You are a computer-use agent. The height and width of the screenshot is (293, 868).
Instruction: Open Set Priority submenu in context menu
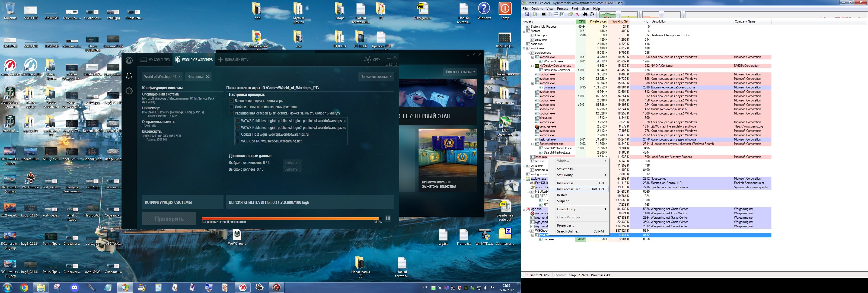point(579,175)
